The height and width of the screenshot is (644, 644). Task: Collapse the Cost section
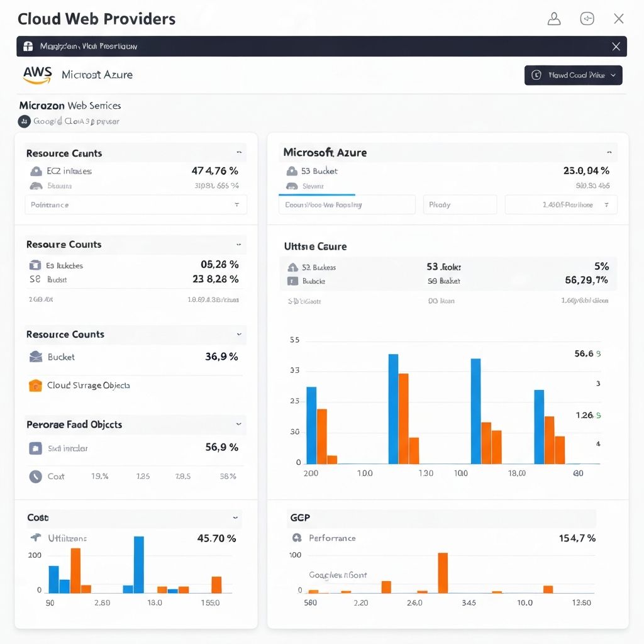point(236,518)
